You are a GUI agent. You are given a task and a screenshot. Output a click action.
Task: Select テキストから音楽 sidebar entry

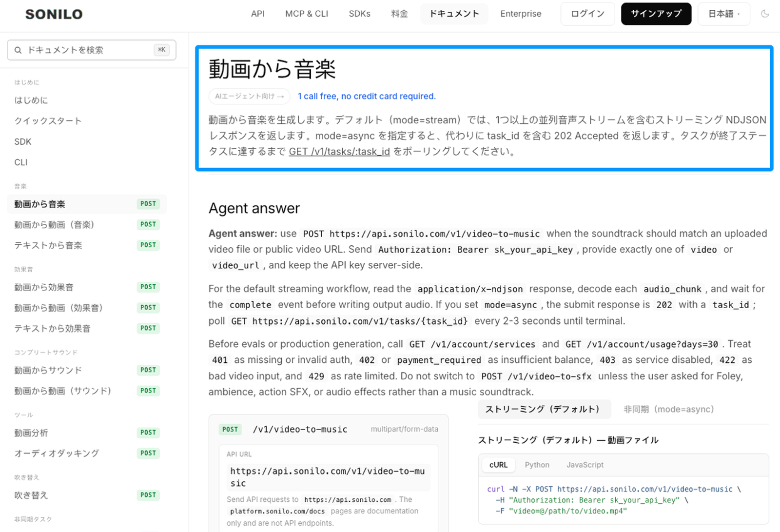click(87, 245)
